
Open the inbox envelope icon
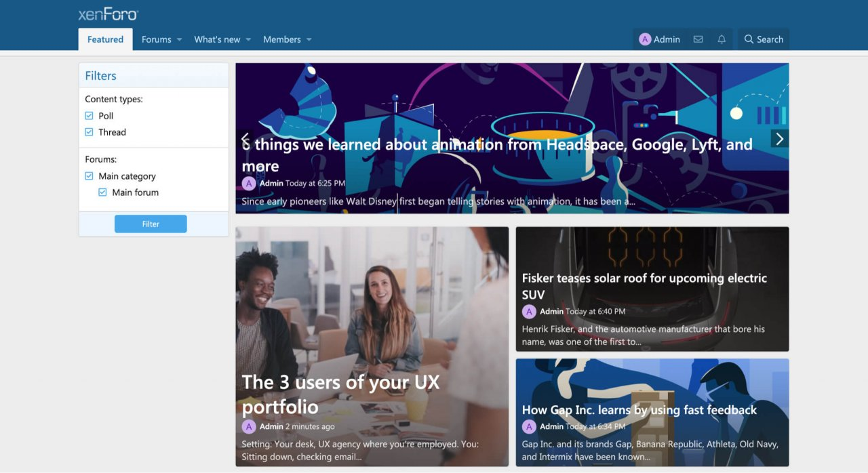[x=698, y=39]
